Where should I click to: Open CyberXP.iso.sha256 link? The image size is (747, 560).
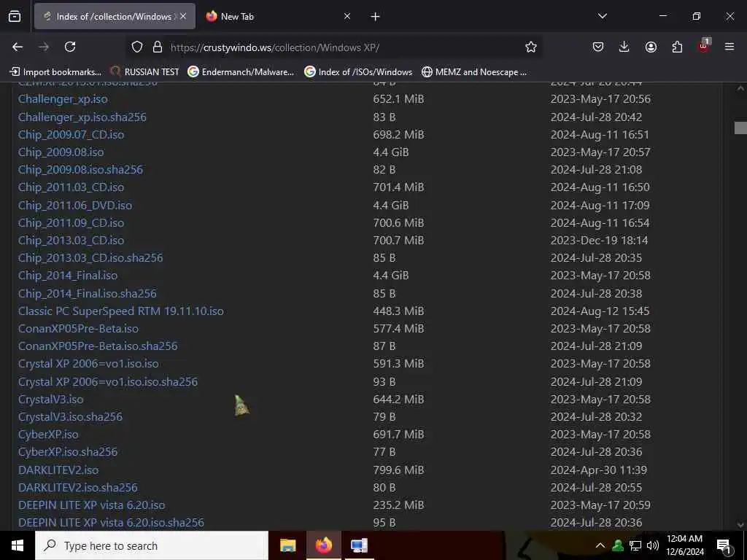(x=68, y=452)
